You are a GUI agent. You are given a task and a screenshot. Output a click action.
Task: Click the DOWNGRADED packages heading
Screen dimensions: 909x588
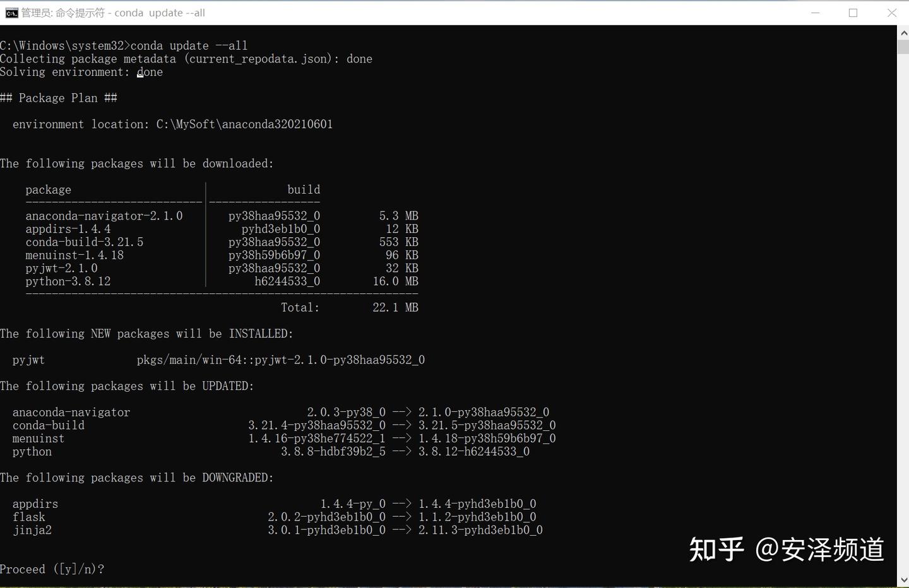(x=136, y=478)
